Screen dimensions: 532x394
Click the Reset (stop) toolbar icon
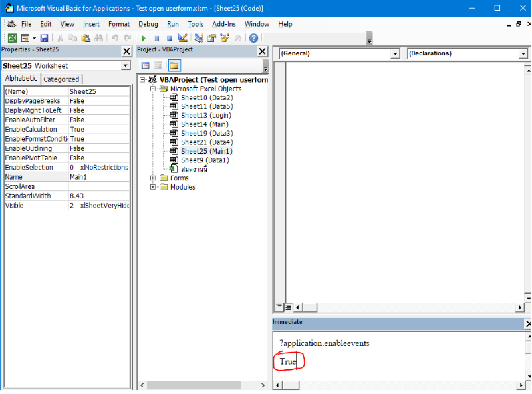(x=169, y=39)
